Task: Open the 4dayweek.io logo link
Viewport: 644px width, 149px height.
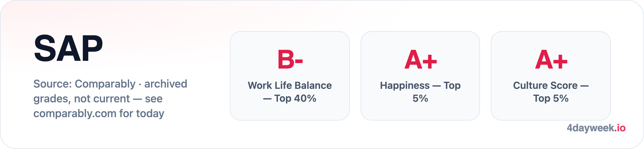Action: 596,128
